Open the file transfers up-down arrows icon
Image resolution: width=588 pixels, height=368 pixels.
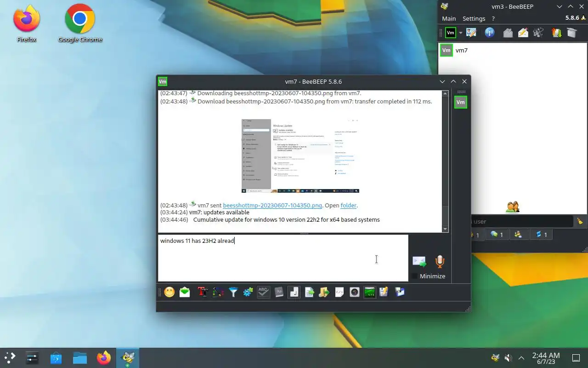click(556, 33)
